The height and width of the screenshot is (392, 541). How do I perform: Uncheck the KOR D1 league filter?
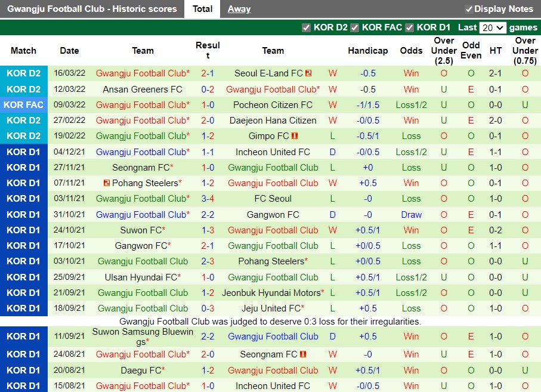pyautogui.click(x=409, y=27)
